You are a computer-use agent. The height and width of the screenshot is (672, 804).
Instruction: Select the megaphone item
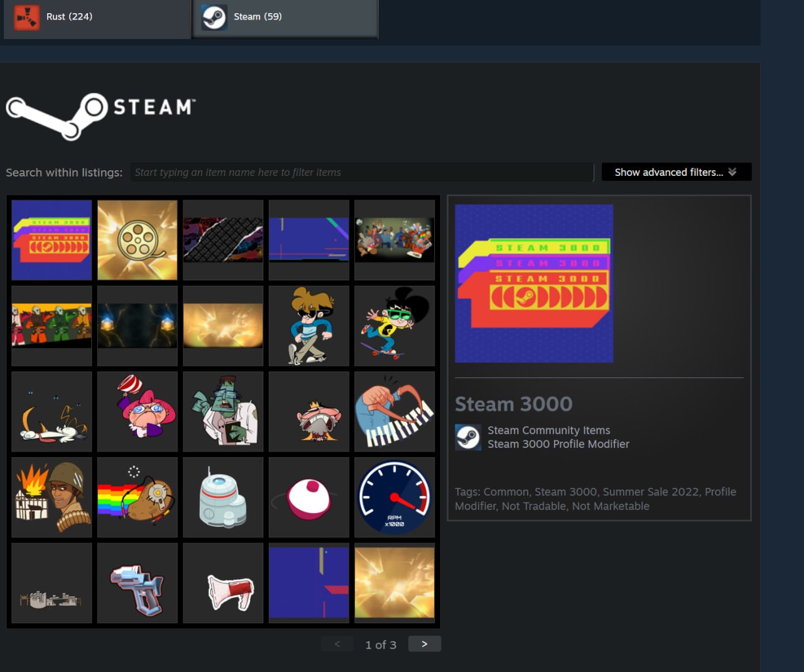(x=223, y=583)
